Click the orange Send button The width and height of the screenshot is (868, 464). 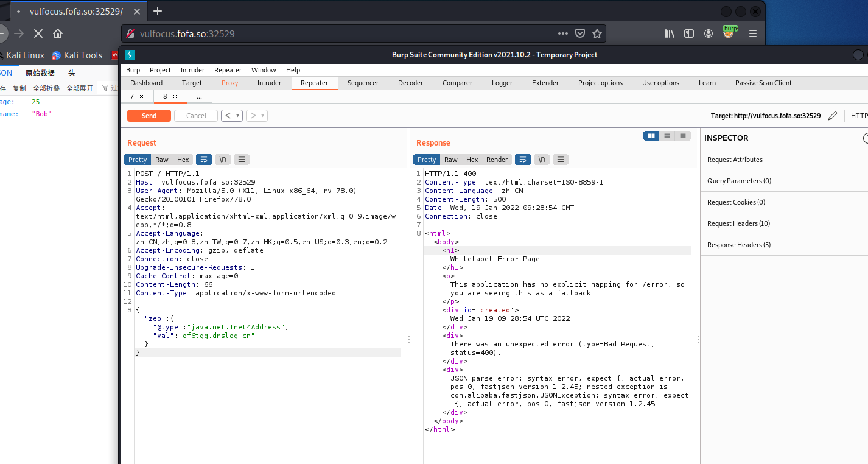point(149,116)
